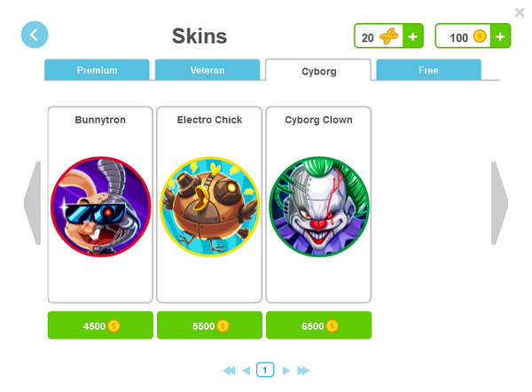Open the Free skins tab
Screen dimensions: 532x392
tap(428, 70)
